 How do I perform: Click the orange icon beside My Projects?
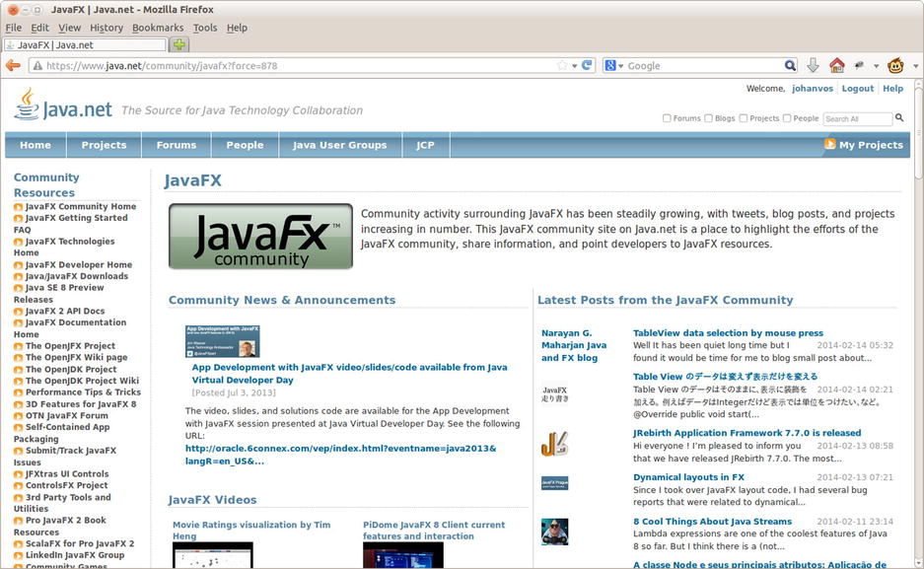tap(829, 144)
